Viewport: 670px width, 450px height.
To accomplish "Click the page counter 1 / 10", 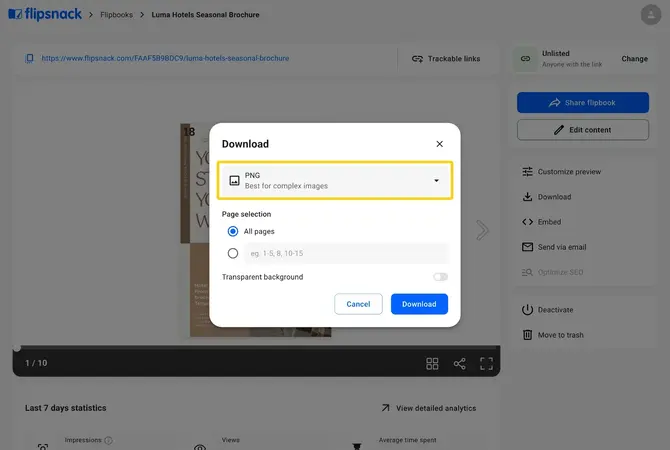I will pos(36,363).
